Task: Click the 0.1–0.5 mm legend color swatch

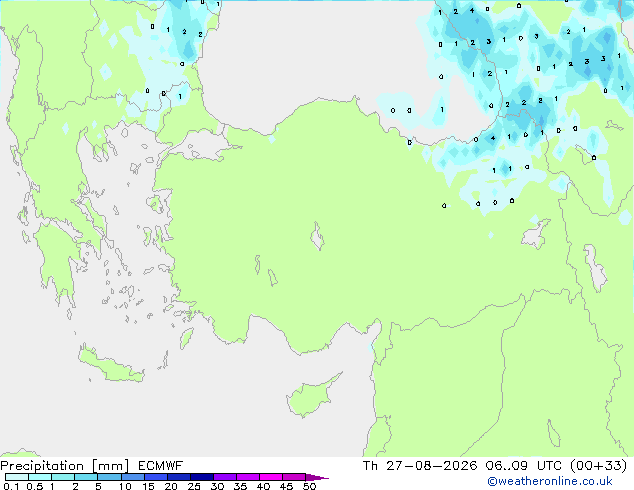Action: (x=17, y=477)
